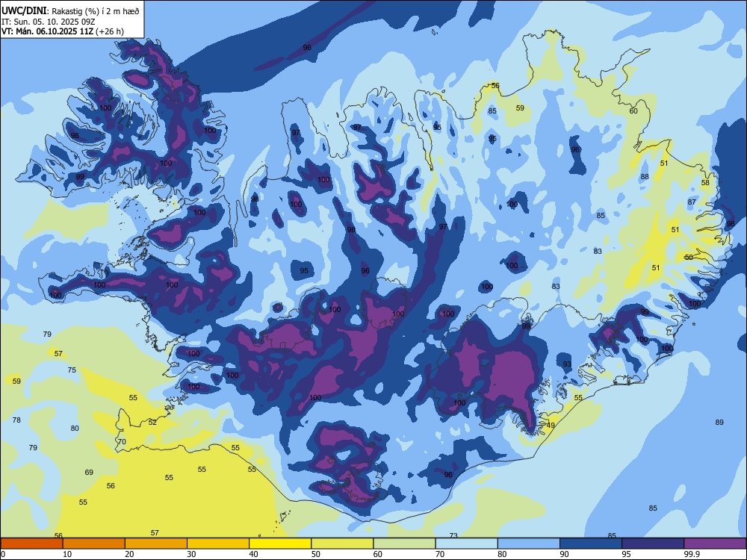Select the humidity value '52' on Reykjanes

pos(152,423)
